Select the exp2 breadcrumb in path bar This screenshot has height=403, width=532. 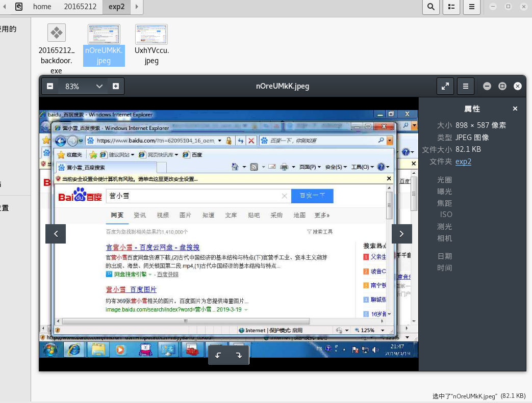116,7
